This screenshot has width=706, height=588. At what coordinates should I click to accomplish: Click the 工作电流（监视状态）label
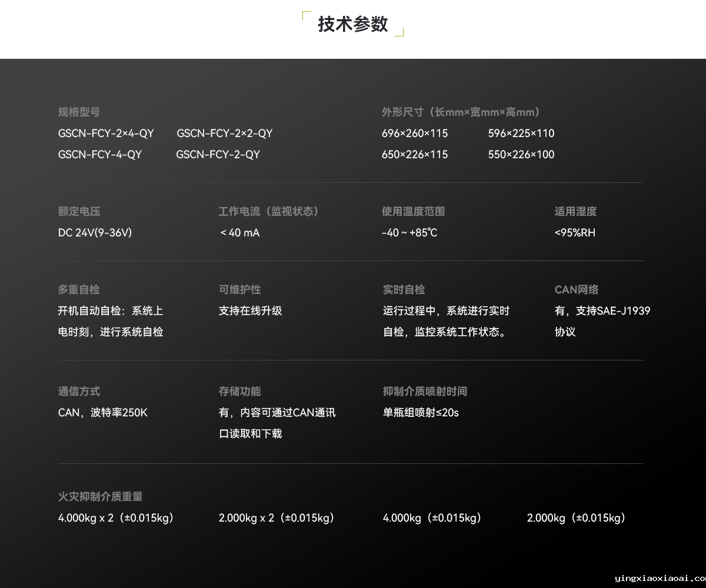click(x=269, y=211)
